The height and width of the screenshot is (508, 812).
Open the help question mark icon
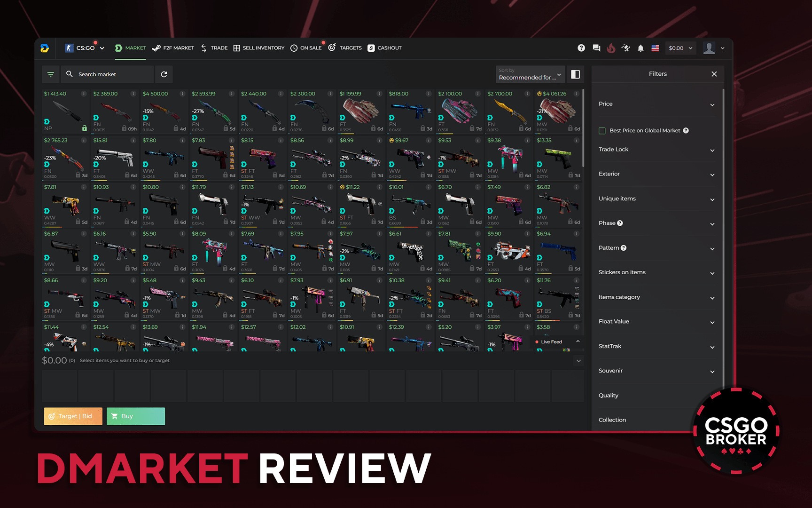(582, 48)
